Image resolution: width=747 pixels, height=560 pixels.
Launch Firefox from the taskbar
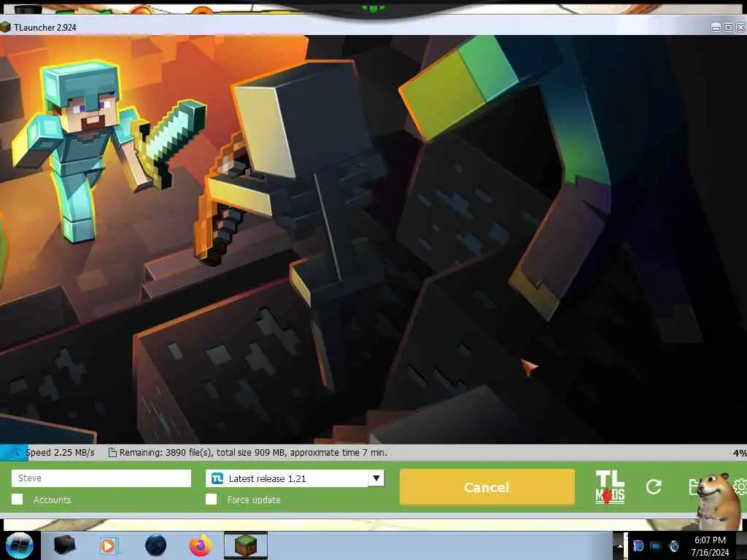pyautogui.click(x=201, y=545)
